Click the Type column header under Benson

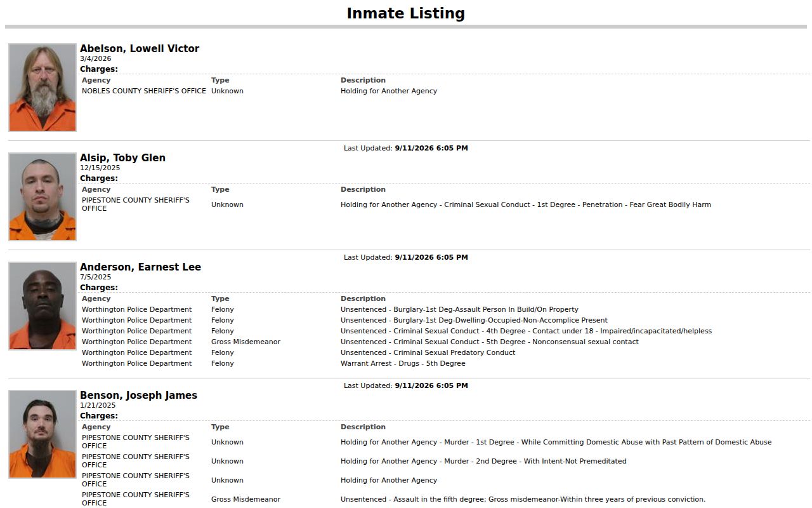tap(220, 427)
